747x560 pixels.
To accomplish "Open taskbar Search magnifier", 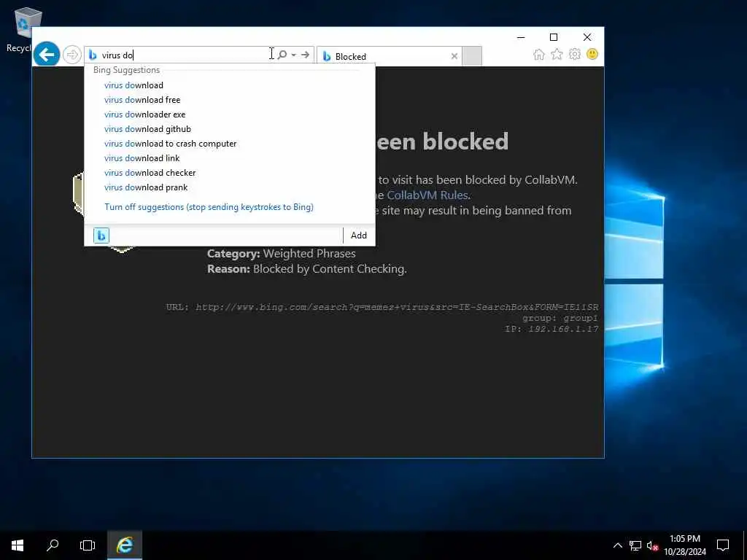I will point(53,545).
